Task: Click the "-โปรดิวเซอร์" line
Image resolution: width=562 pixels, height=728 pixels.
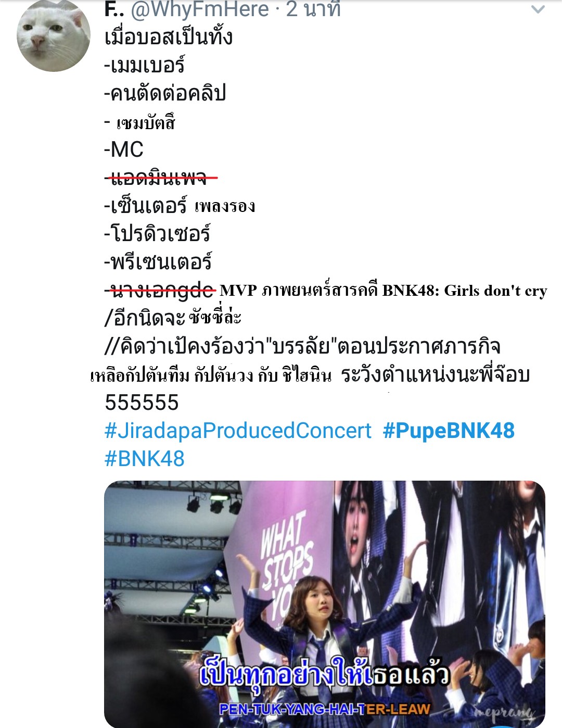Action: (157, 234)
